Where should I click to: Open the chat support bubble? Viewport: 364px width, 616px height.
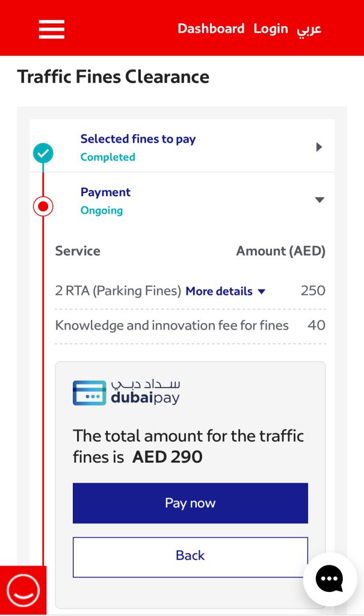pos(329,579)
